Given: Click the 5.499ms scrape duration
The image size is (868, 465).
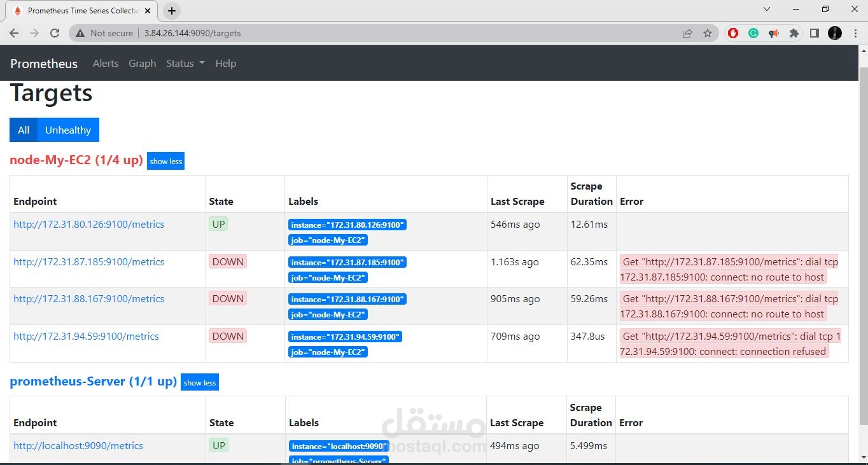Looking at the screenshot, I should click(589, 446).
